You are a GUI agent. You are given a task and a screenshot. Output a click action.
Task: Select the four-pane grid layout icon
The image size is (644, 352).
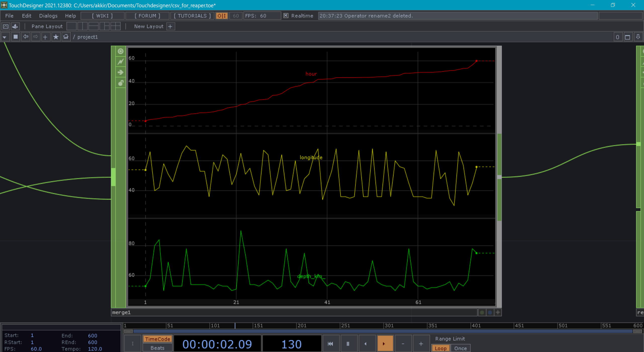coord(115,26)
